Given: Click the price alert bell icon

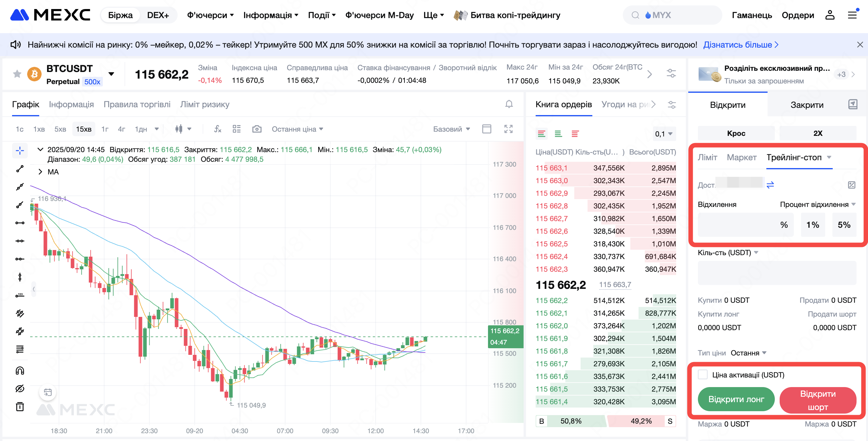Looking at the screenshot, I should (509, 104).
